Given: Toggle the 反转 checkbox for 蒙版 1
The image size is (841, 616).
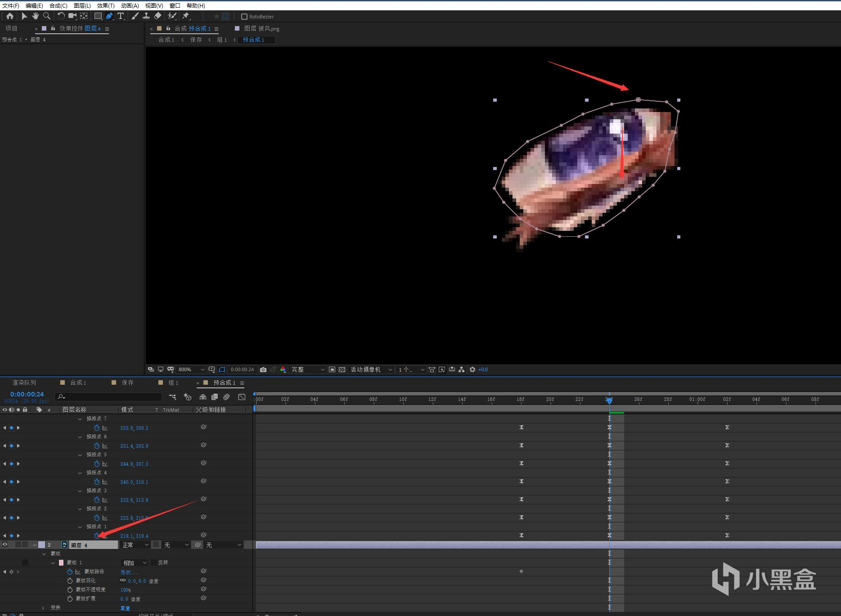Looking at the screenshot, I should coord(154,562).
